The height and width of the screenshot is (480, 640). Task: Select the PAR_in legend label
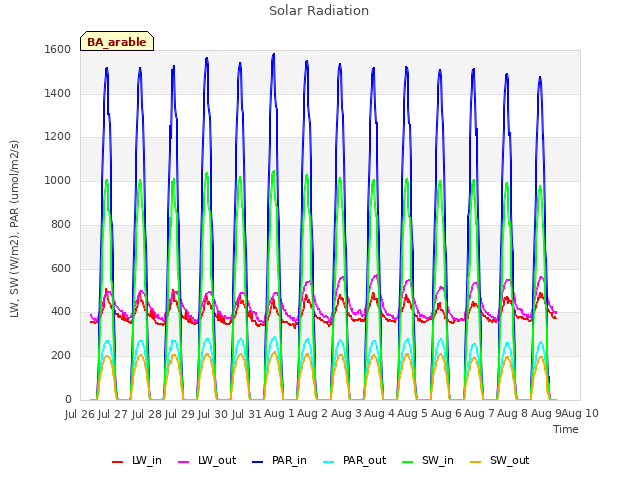(x=289, y=460)
